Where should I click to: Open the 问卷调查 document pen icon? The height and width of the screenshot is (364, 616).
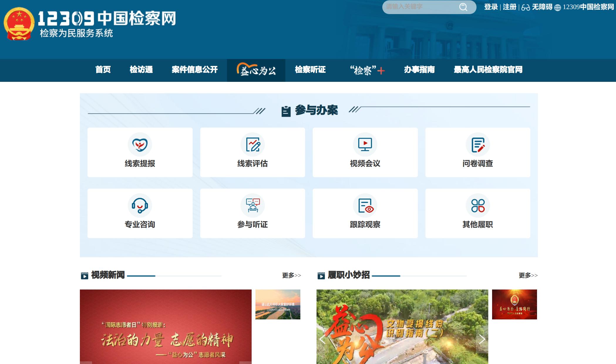coord(478,145)
